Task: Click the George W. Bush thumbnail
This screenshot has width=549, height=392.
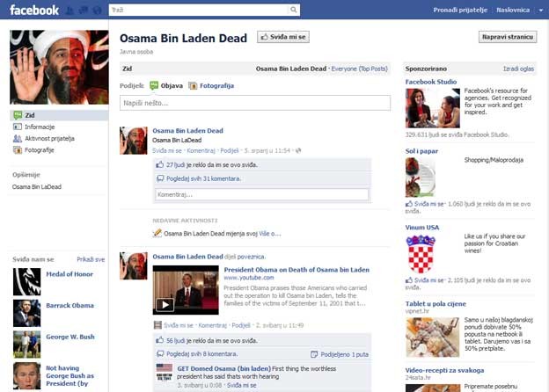Action: [27, 345]
